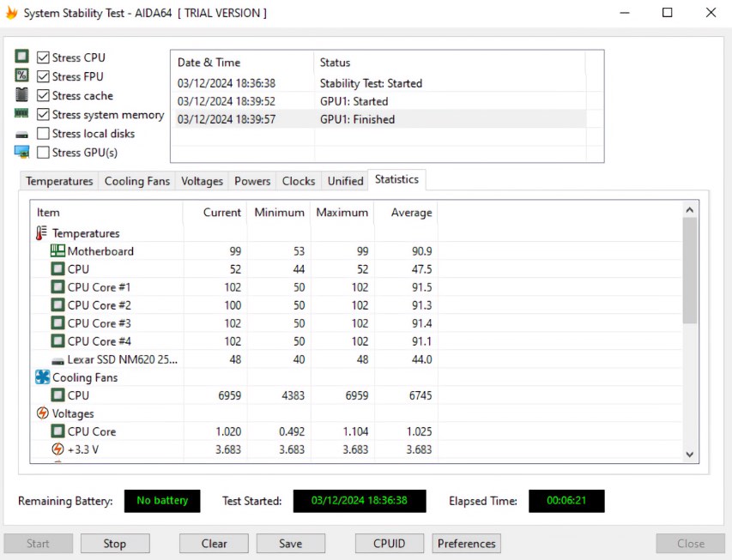Open Preferences
This screenshot has height=560, width=732.
click(x=466, y=544)
